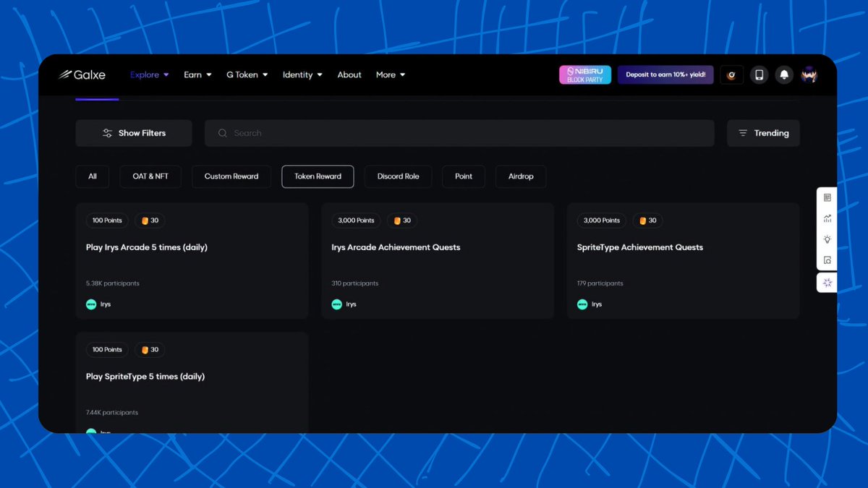Filter by Discord Role tab
The height and width of the screenshot is (488, 868).
click(398, 176)
